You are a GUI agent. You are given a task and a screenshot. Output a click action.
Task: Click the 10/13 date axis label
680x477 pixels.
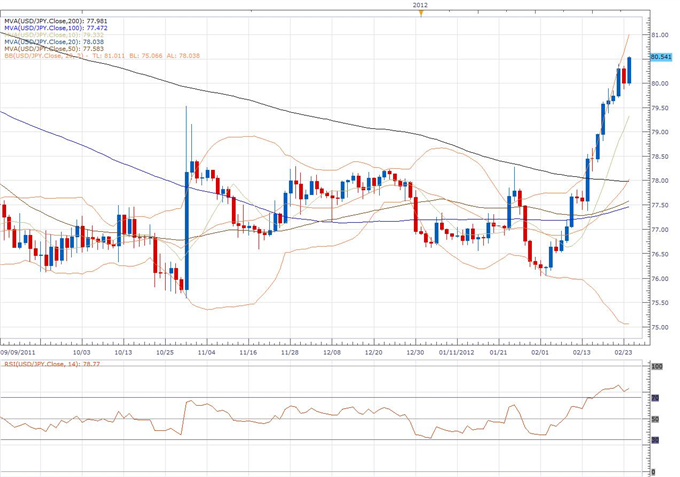pos(123,352)
